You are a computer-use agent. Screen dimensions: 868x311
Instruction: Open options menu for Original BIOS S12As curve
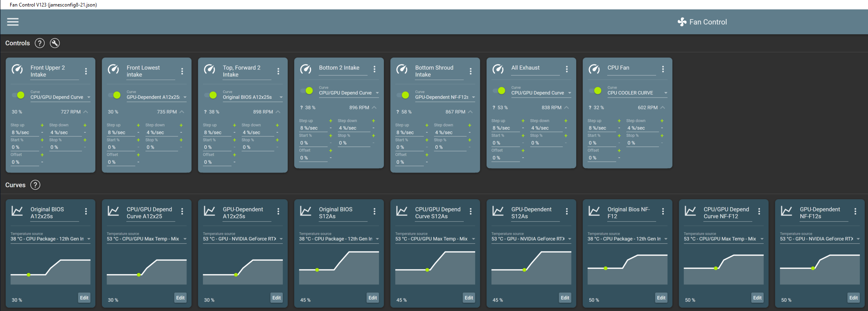[375, 211]
